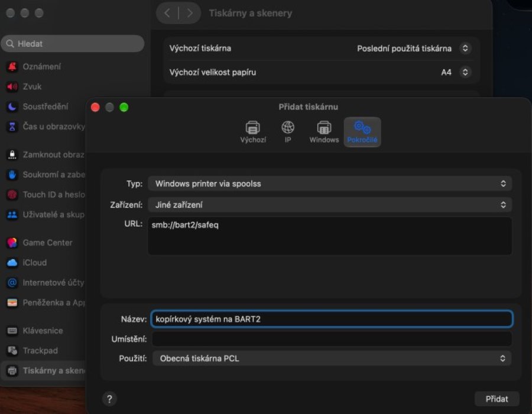
Task: Switch to the Výchozí printer tab
Action: click(253, 132)
